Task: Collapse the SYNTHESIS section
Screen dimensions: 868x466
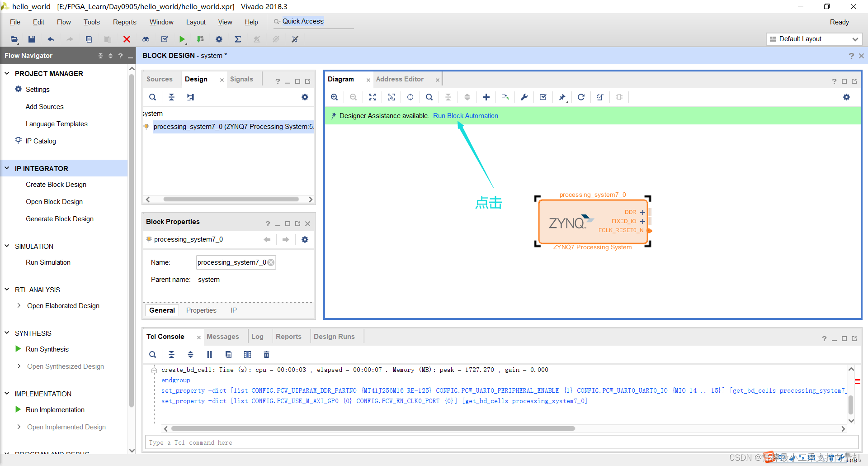Action: tap(7, 333)
